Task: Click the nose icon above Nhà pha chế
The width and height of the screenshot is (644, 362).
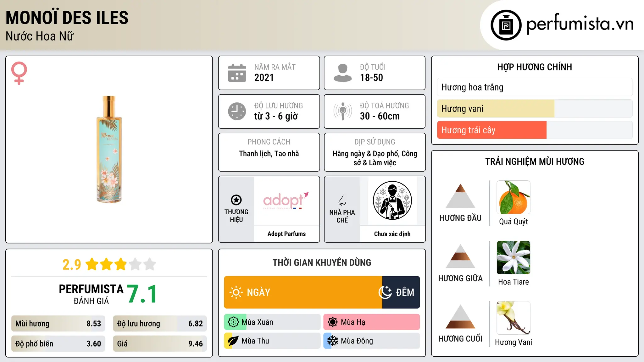Action: pos(342,200)
